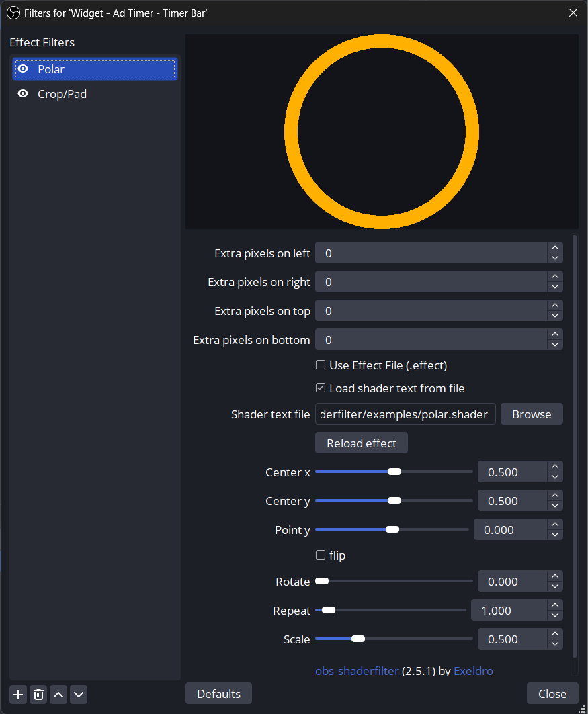Screen dimensions: 588x714
Task: Toggle visibility of Crop/Pad filter
Action: (23, 94)
